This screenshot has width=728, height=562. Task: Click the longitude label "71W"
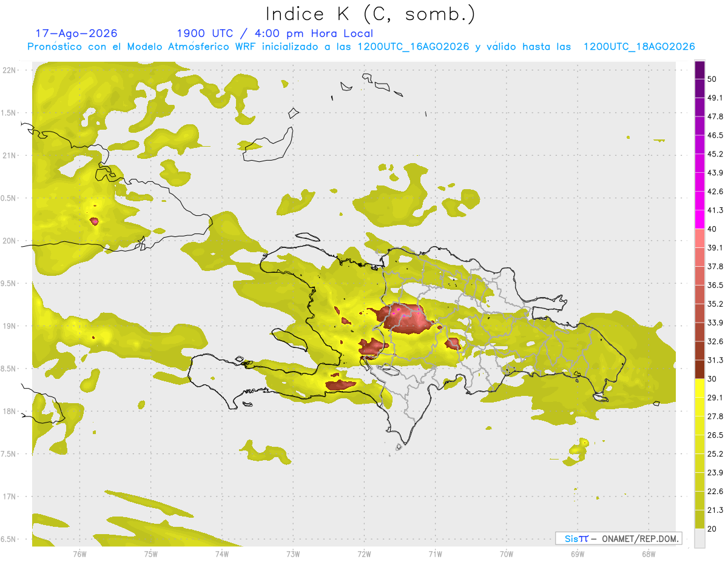[435, 554]
